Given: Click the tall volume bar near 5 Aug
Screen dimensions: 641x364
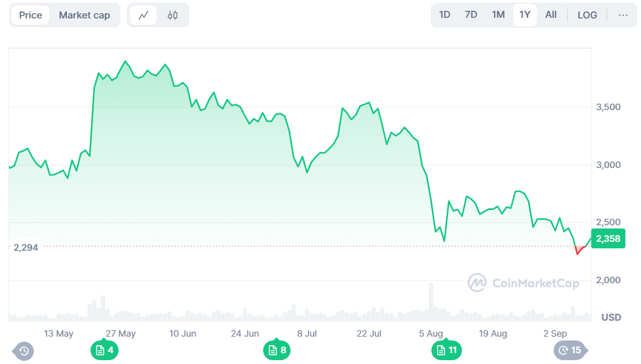Looking at the screenshot, I should [x=431, y=302].
